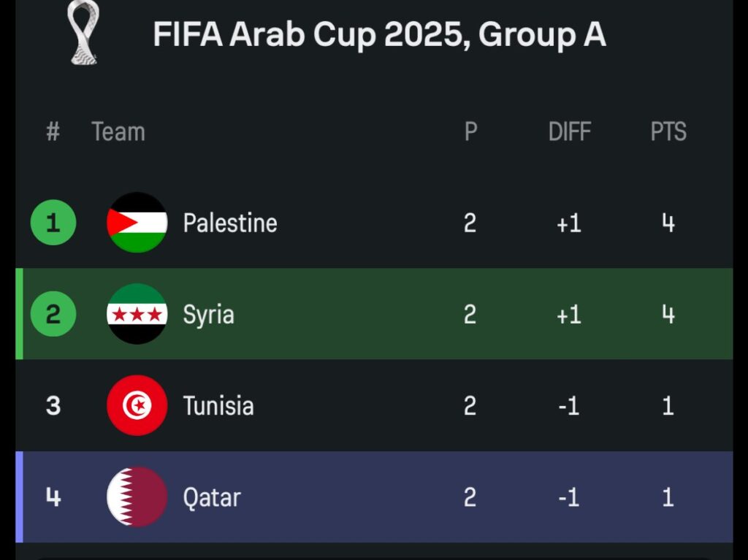This screenshot has height=560, width=748.
Task: Open the Syria team name link
Action: tap(208, 315)
